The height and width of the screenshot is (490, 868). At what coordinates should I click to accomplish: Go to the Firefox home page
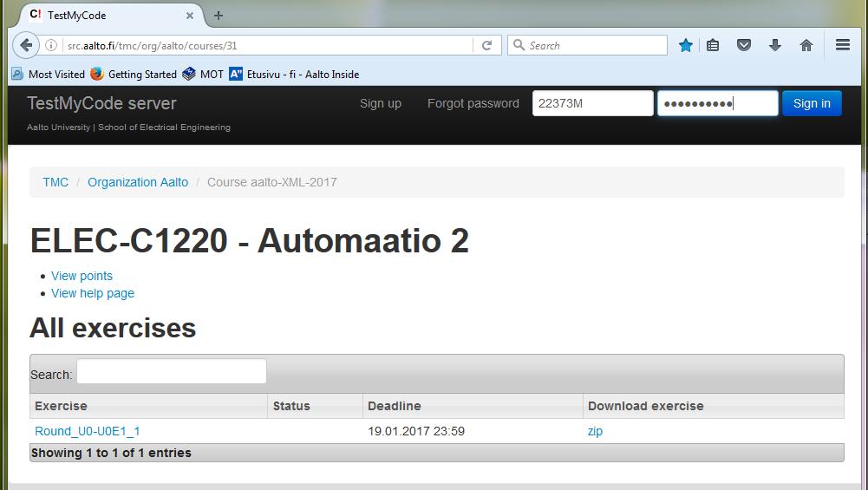click(x=806, y=45)
